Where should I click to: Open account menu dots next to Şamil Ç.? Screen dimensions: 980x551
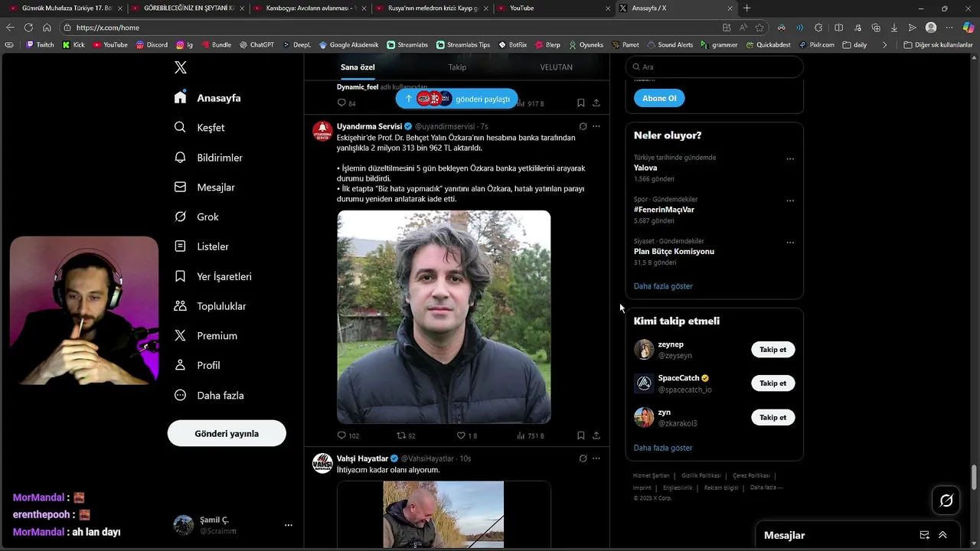[289, 525]
